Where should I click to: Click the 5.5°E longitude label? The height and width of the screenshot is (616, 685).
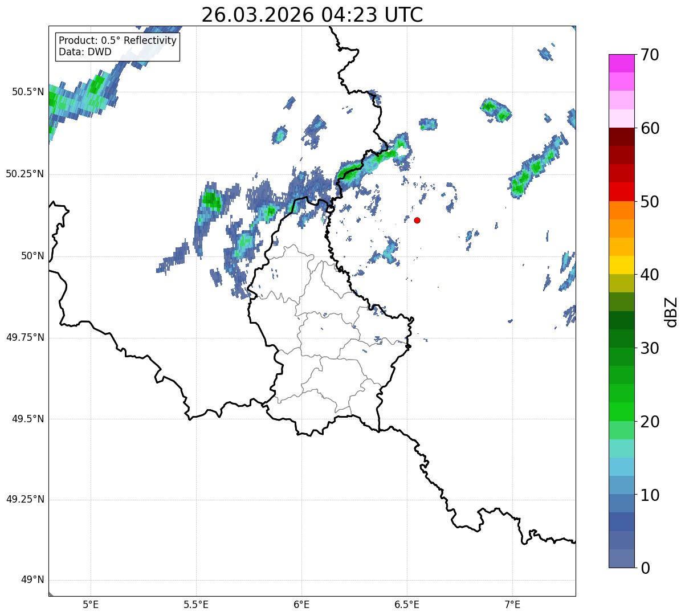(196, 605)
